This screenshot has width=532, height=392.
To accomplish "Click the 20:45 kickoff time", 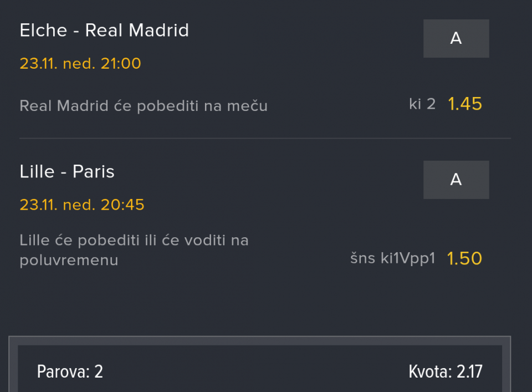I will coord(122,205).
